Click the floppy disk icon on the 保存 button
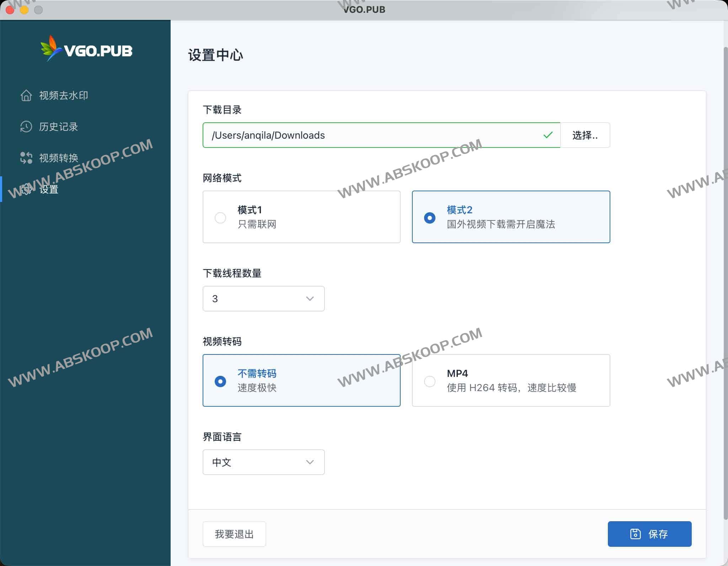The height and width of the screenshot is (566, 728). [x=636, y=534]
